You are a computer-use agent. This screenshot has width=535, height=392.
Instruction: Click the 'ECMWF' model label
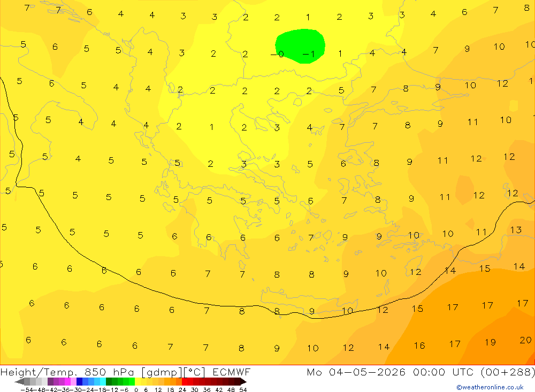tap(231, 372)
